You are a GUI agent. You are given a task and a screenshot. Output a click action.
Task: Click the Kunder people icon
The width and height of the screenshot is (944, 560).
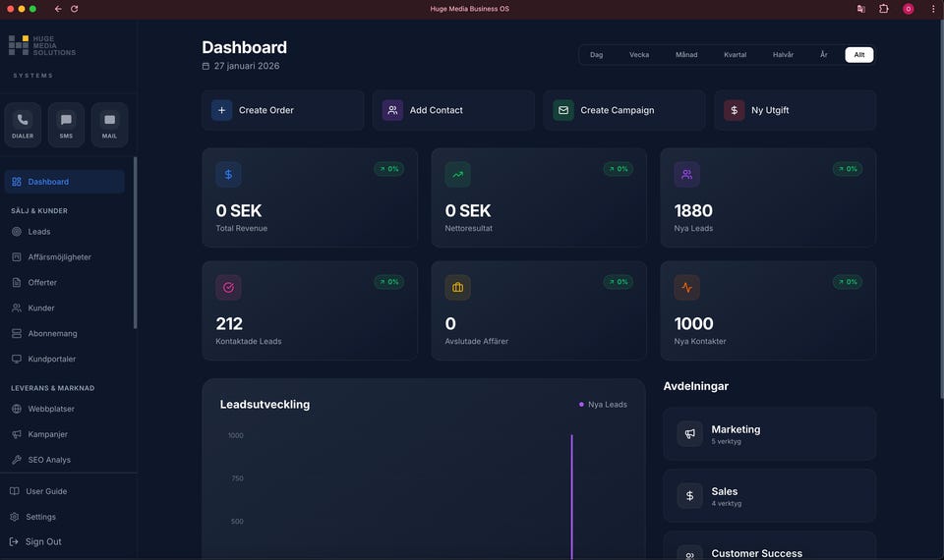17,308
